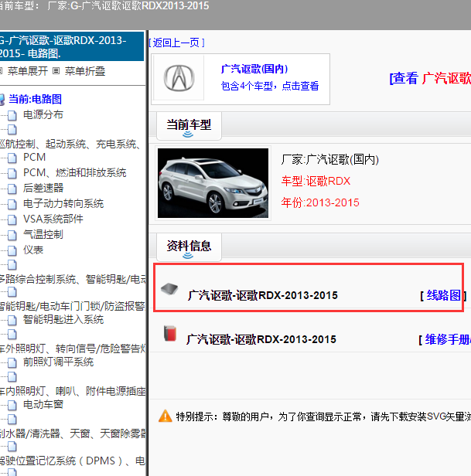Click page icon beside 电源分布
The image size is (471, 476).
[12, 115]
